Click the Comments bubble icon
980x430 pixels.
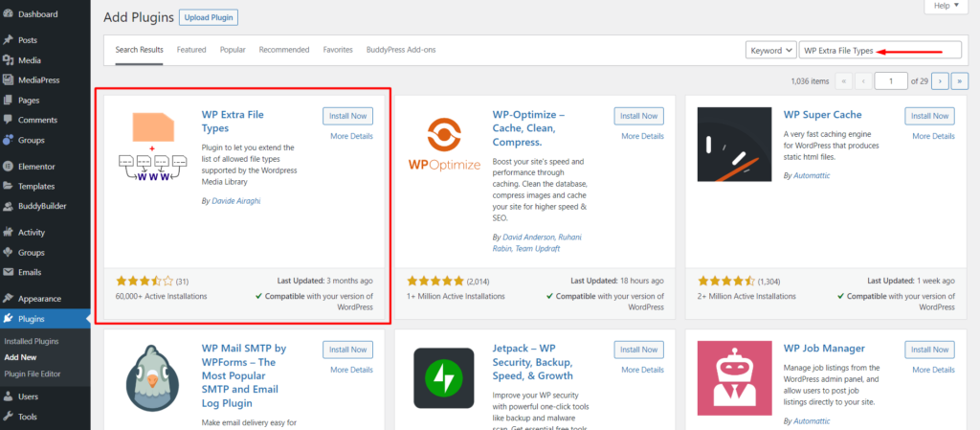coord(9,120)
